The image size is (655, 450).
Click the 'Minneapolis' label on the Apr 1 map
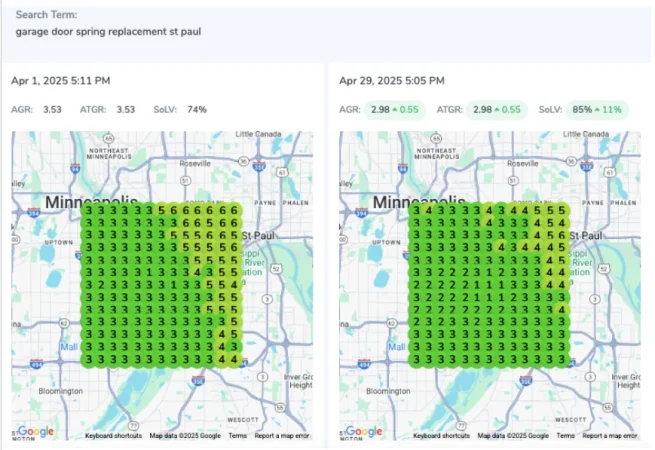[91, 202]
